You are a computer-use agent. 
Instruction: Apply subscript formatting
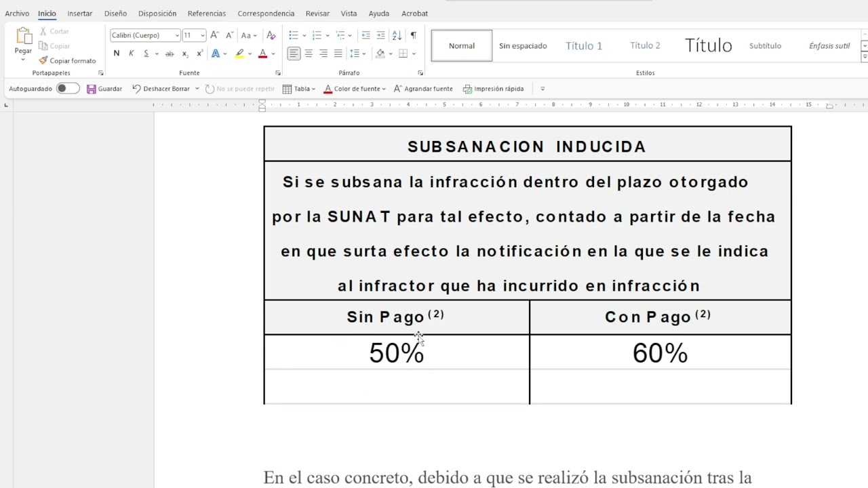pos(186,54)
